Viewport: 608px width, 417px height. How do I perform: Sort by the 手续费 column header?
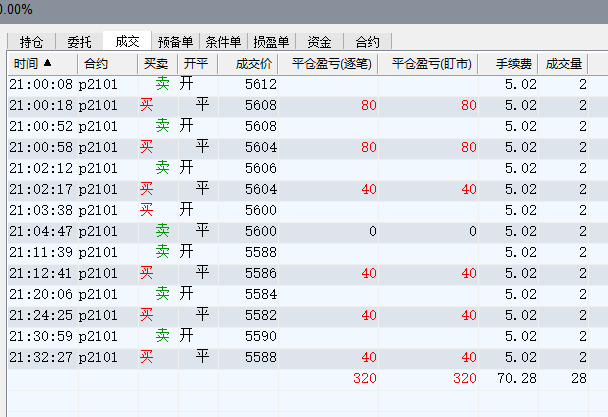[508, 64]
